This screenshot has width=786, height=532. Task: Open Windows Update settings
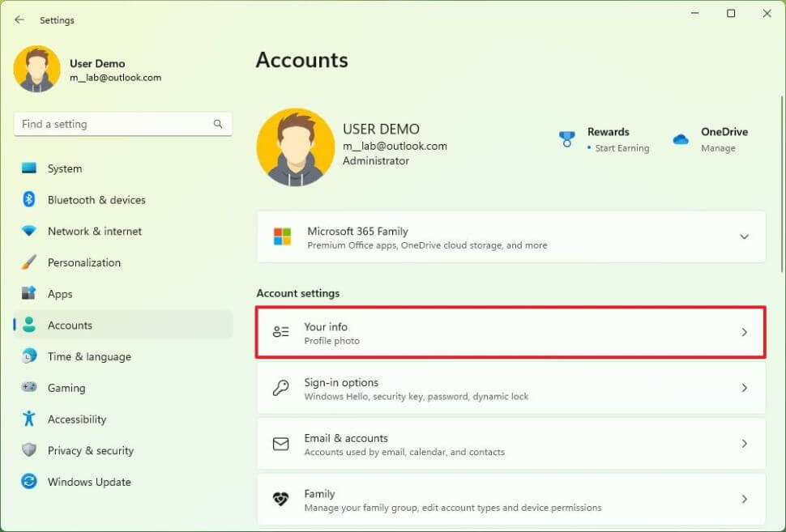point(91,482)
